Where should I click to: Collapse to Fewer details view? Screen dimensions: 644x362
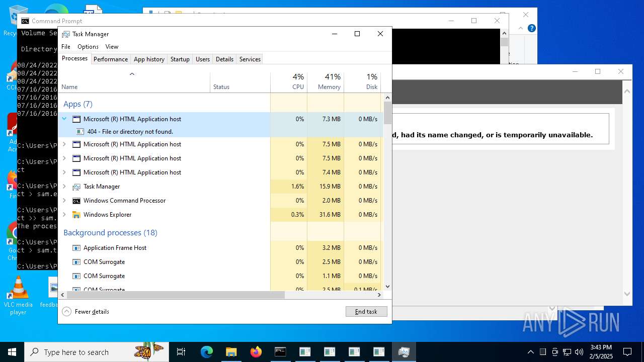(x=86, y=312)
